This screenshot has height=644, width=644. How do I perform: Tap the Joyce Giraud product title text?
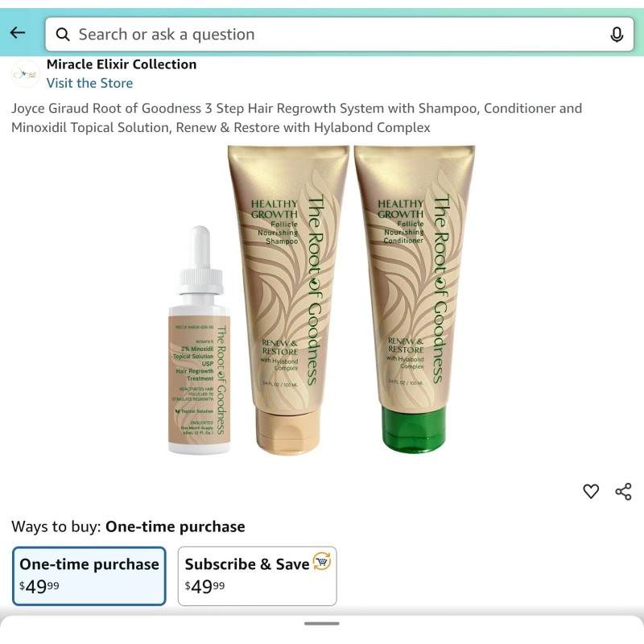(296, 118)
